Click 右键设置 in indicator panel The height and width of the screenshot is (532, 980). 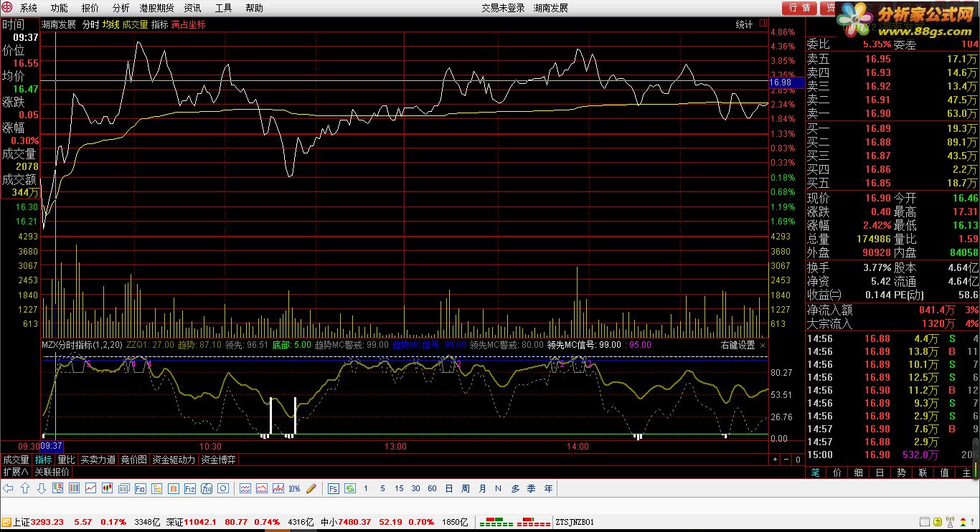click(738, 345)
